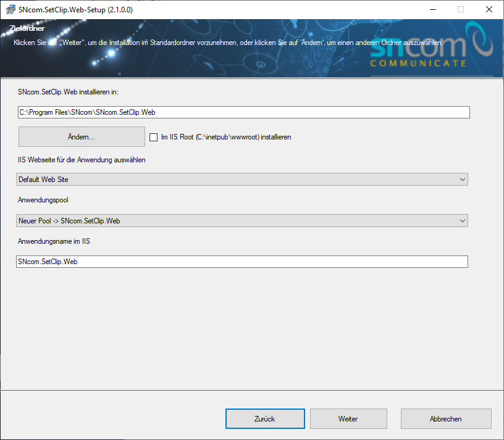
Task: Click the 'SNcom.SetClip.Web installieren in:' label
Action: [68, 91]
